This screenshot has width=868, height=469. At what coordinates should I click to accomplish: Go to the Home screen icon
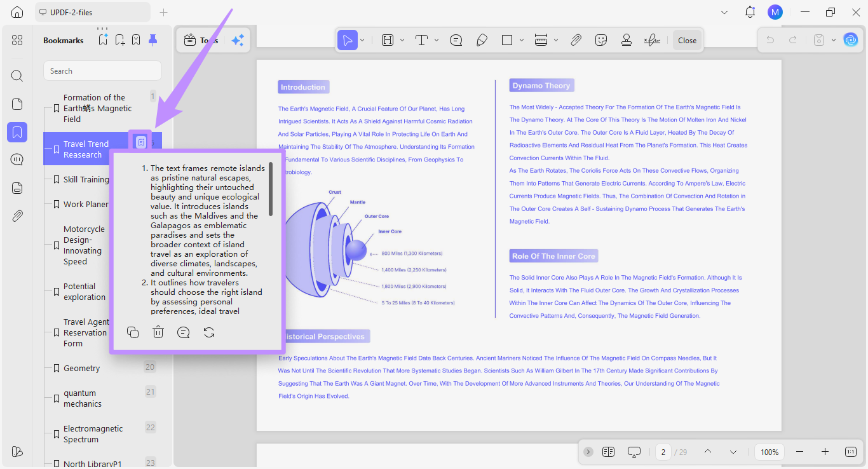point(17,12)
